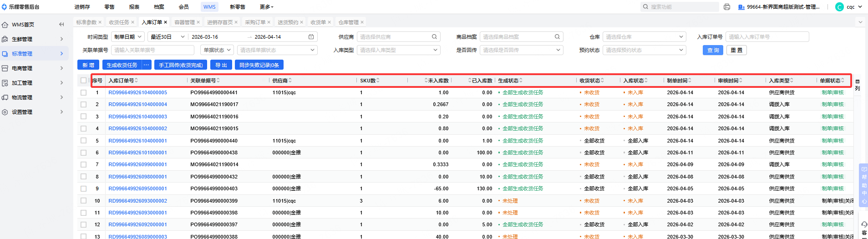Open 物流管理 in the sidebar
This screenshot has width=868, height=239.
[34, 97]
